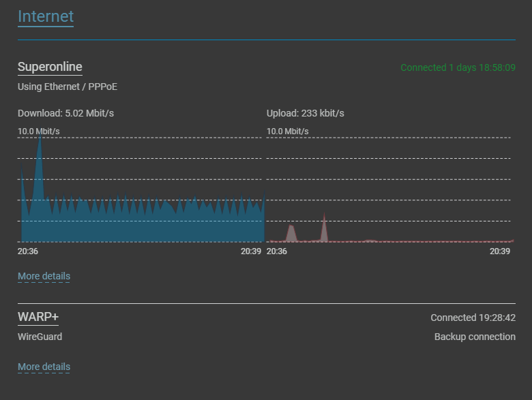Click More details under Superonline
The height and width of the screenshot is (400, 532).
click(44, 276)
